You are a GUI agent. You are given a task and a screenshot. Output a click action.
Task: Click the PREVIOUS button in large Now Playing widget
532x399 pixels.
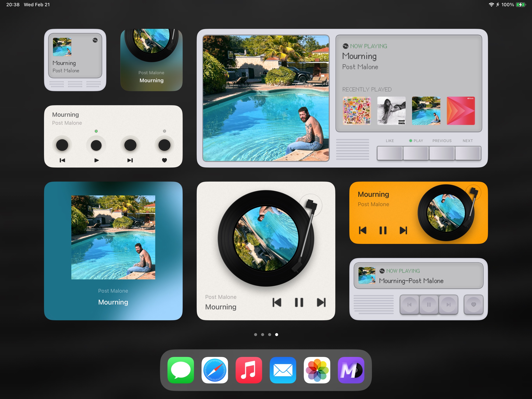click(442, 154)
